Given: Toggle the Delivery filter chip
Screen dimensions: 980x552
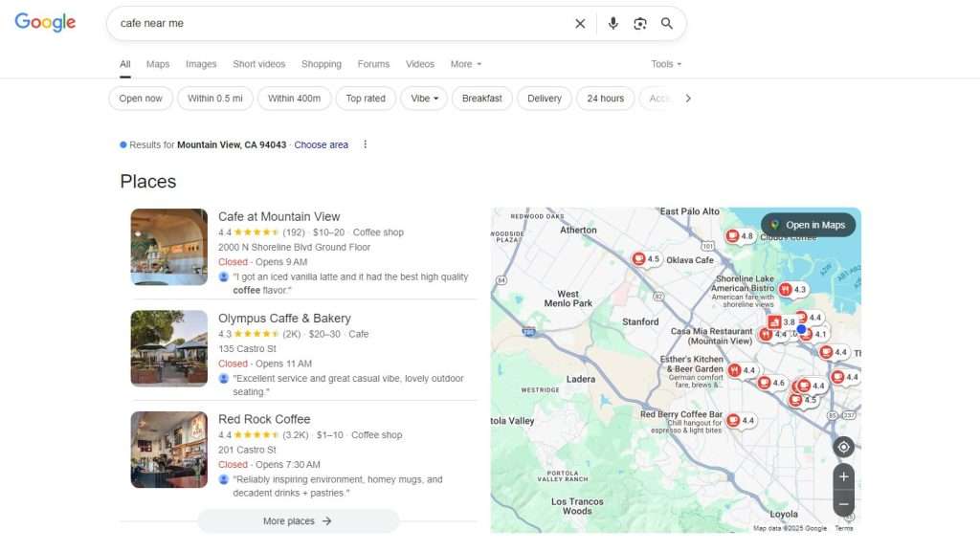Looking at the screenshot, I should 545,98.
